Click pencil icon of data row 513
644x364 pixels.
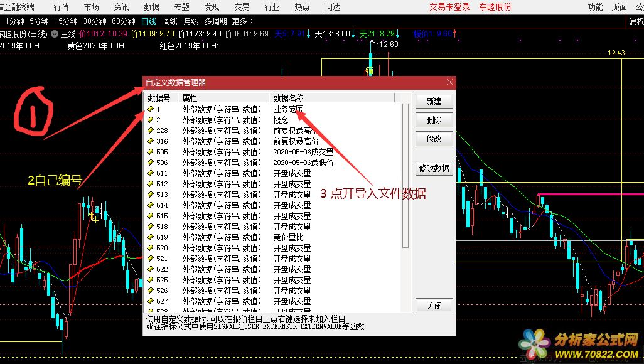pyautogui.click(x=150, y=195)
